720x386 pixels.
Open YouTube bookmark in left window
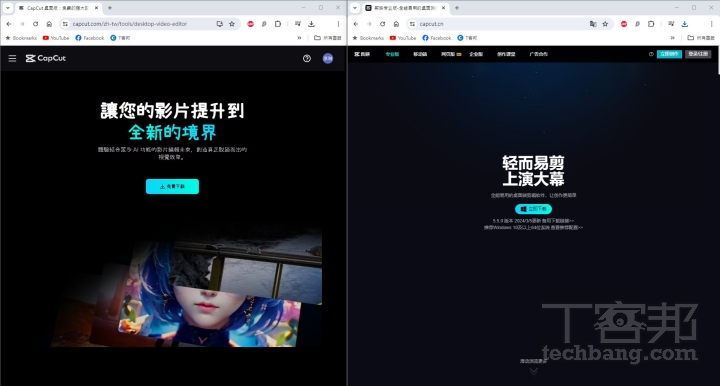click(x=56, y=38)
